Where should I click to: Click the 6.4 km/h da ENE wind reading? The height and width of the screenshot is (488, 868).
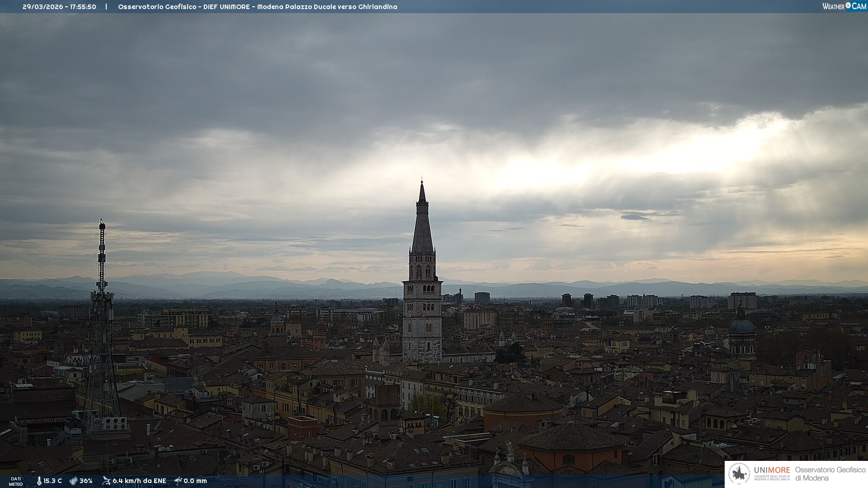139,481
